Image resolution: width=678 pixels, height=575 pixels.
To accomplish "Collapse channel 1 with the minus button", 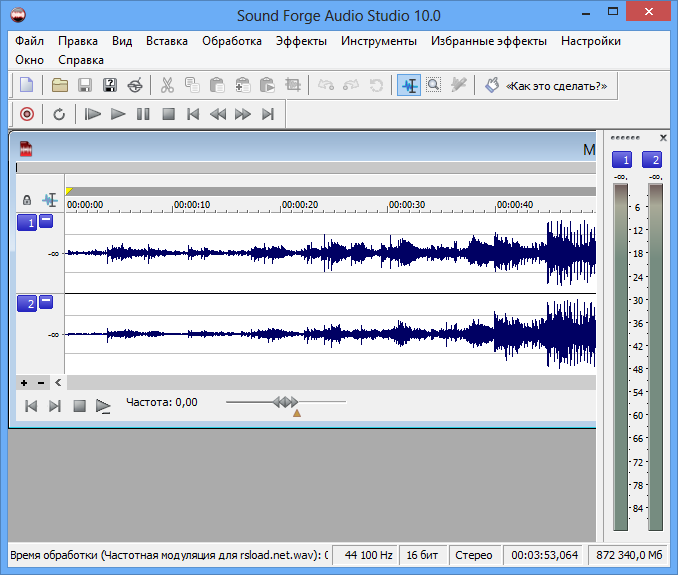I will coord(46,221).
